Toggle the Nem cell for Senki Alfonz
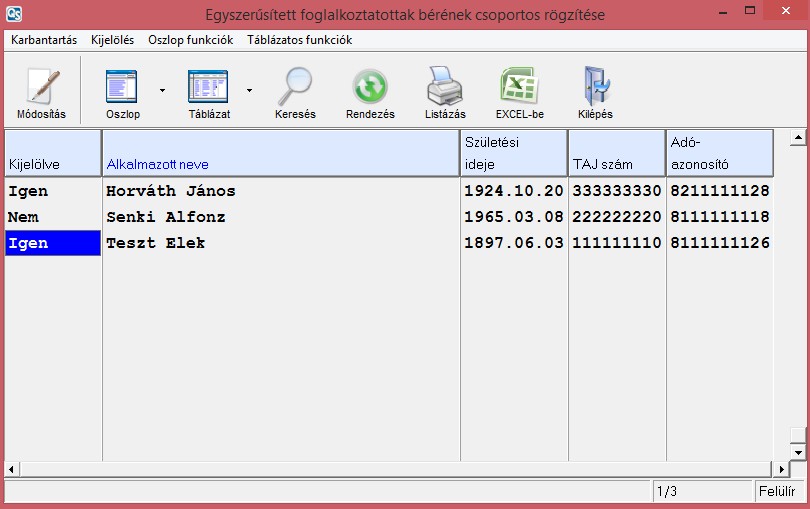This screenshot has height=509, width=810. [x=53, y=217]
